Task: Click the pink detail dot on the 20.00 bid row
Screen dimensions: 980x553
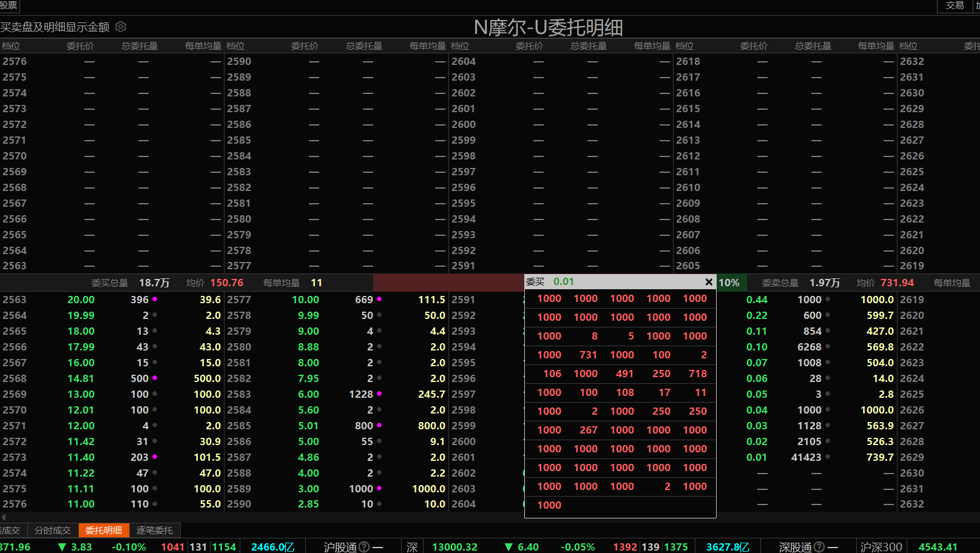Action: (155, 299)
